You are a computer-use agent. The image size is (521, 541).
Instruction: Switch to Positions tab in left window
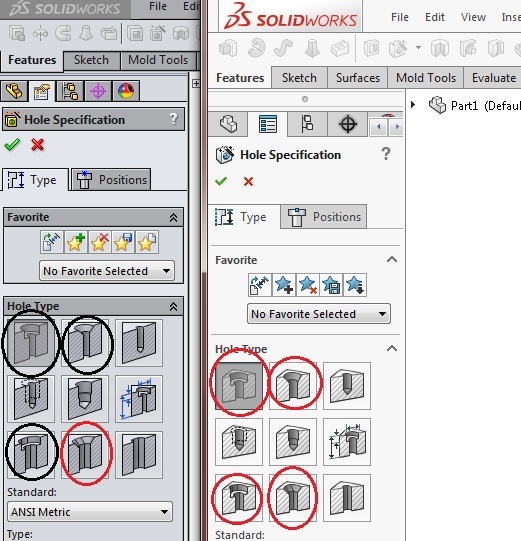coord(111,180)
